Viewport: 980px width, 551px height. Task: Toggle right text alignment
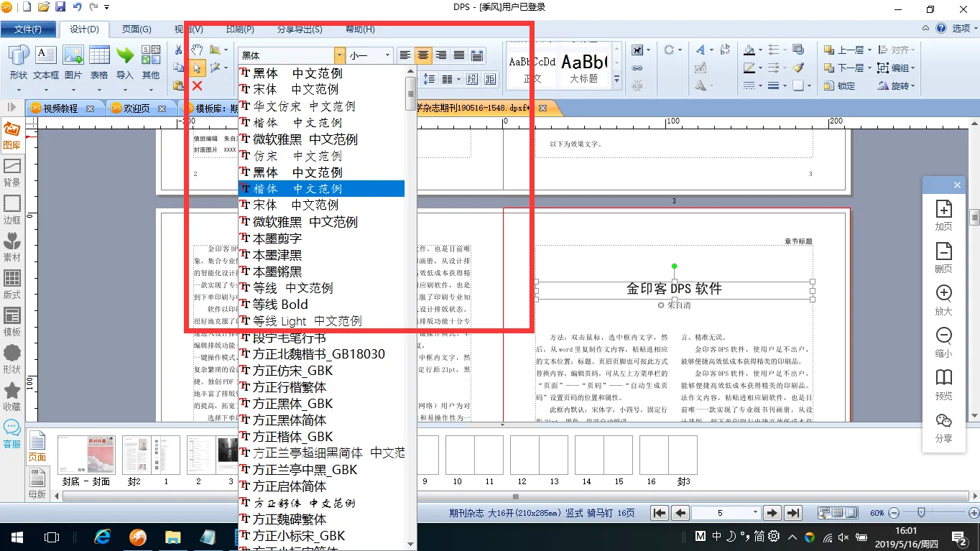pos(441,55)
